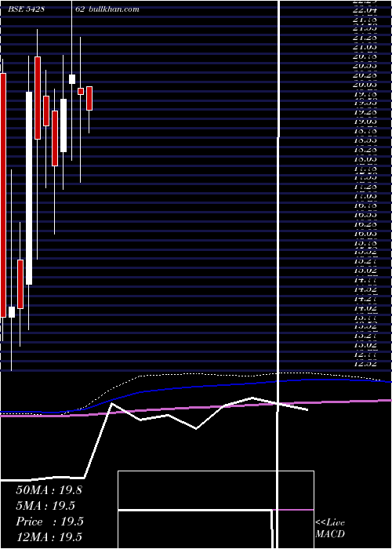Click the <<Live MACD label

tap(330, 529)
